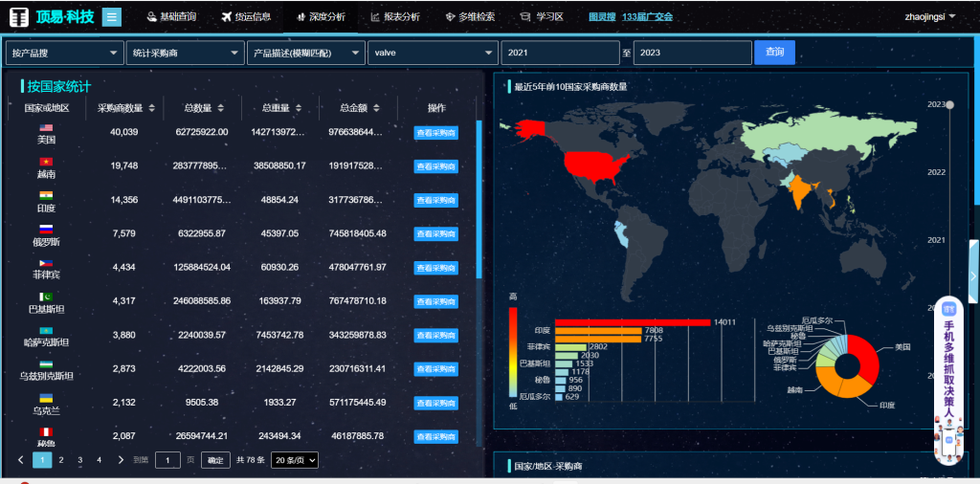
Task: Open the zhaojingsi user account menu
Action: (930, 16)
